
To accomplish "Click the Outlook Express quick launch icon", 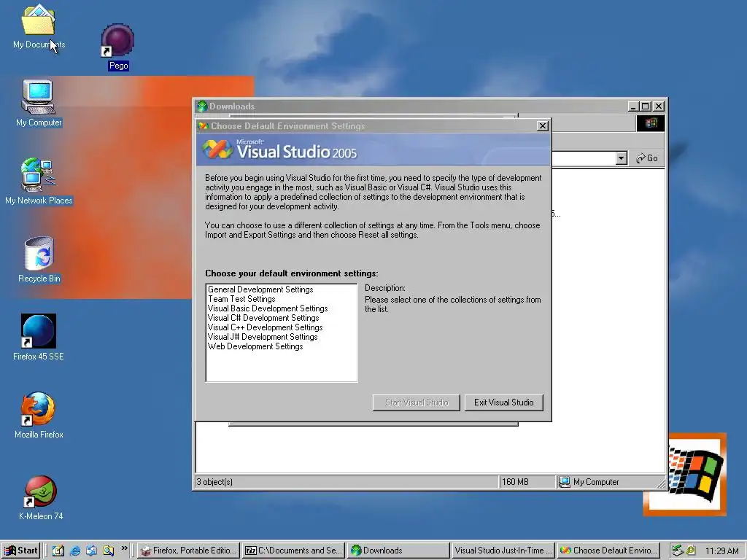I will tap(91, 551).
